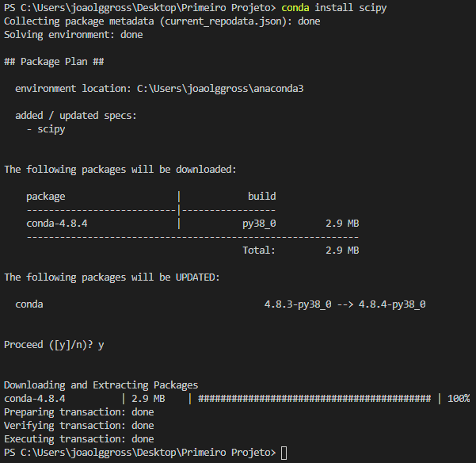Click the 'package' column header
This screenshot has height=463, width=476.
(45, 197)
